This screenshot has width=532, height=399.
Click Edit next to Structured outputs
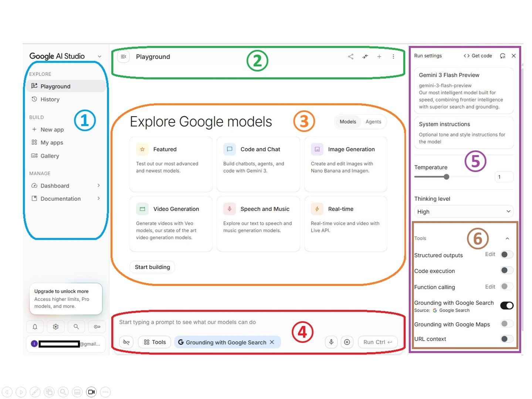click(x=490, y=254)
